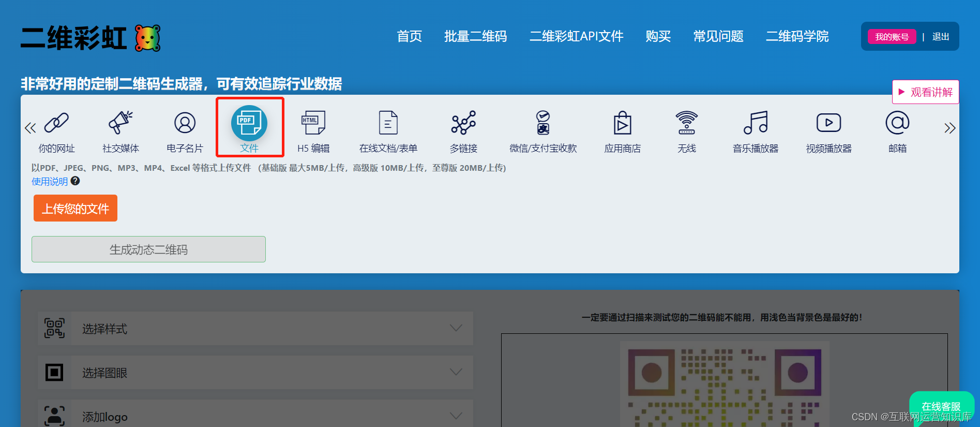Open the 在线客服 chat bubble

pos(941,406)
